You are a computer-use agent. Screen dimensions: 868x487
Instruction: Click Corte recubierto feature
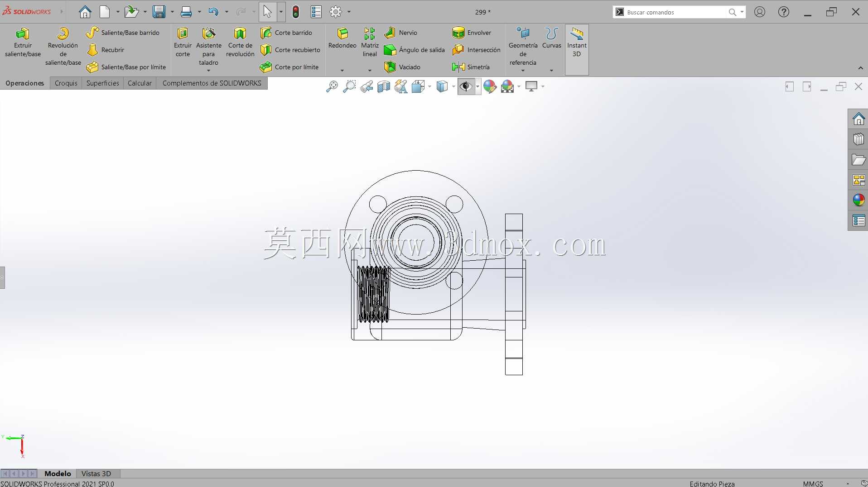pos(290,50)
